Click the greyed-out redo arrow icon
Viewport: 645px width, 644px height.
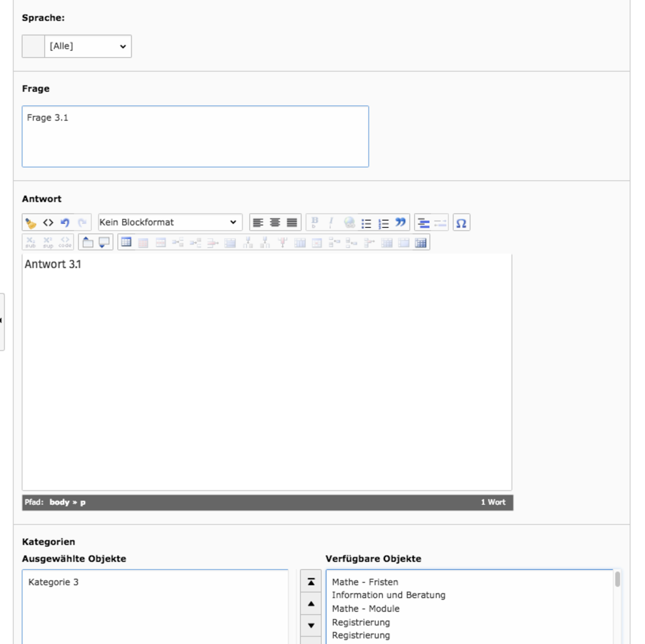[82, 223]
